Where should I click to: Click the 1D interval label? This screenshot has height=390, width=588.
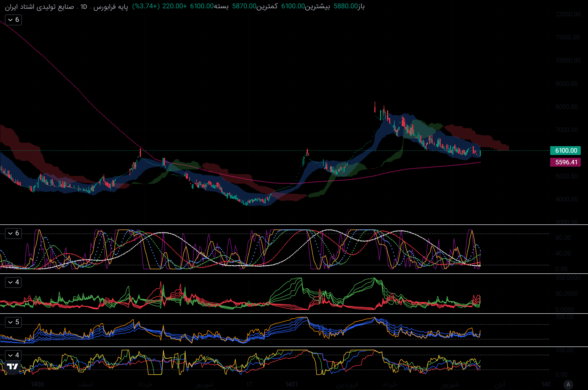coord(84,7)
